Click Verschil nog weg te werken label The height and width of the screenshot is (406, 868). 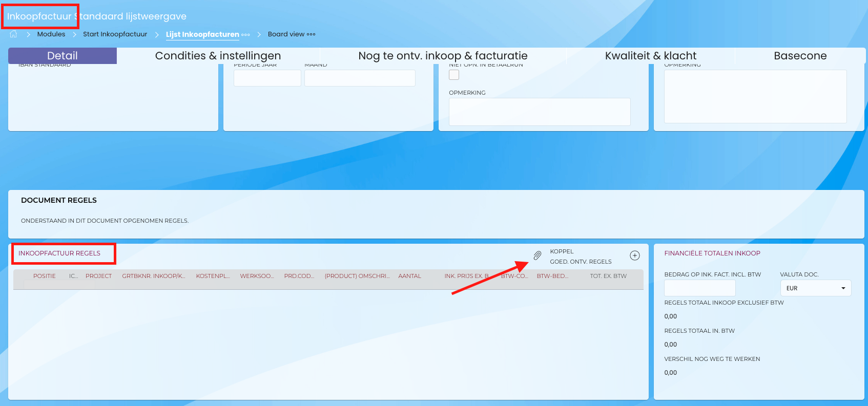tap(712, 359)
